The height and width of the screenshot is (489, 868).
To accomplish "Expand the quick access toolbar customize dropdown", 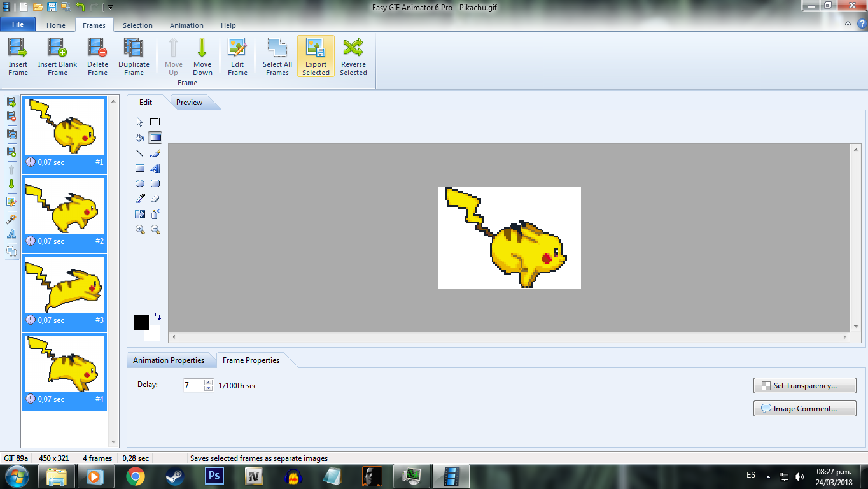I will [110, 7].
